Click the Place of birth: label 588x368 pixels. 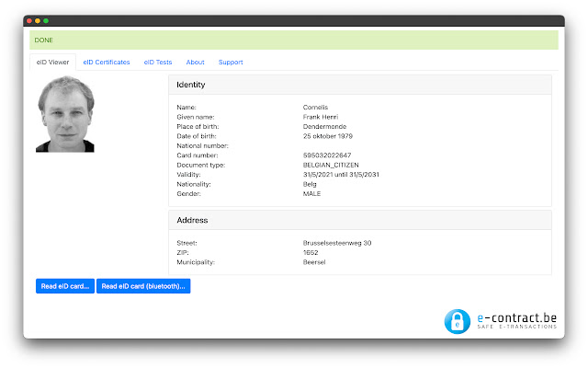198,127
